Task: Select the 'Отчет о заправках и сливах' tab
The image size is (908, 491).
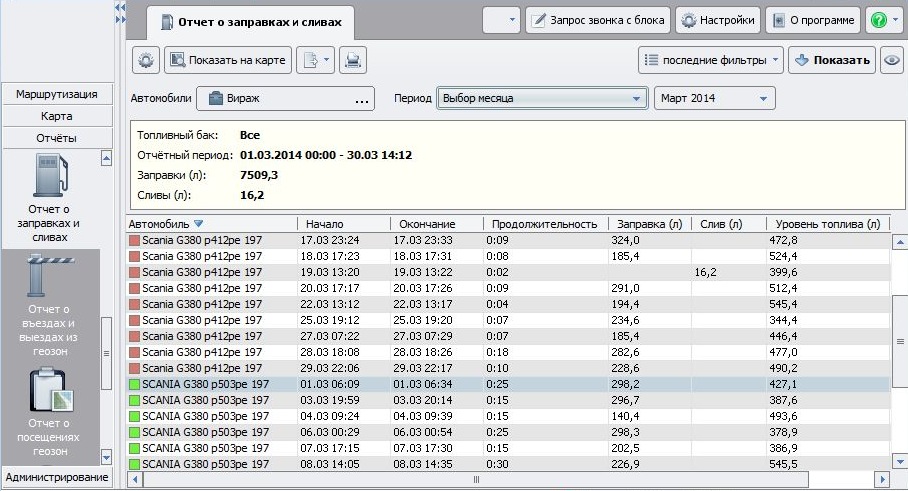Action: pos(251,23)
